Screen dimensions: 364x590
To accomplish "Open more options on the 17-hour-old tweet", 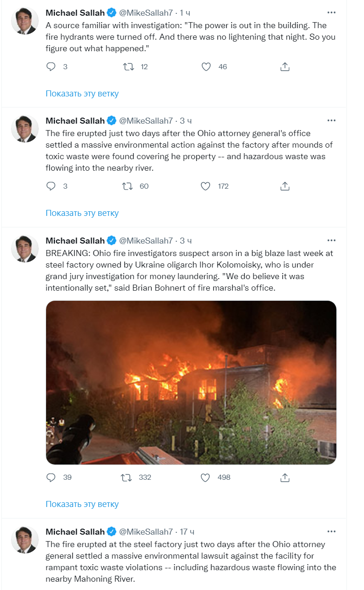I will click(x=331, y=531).
